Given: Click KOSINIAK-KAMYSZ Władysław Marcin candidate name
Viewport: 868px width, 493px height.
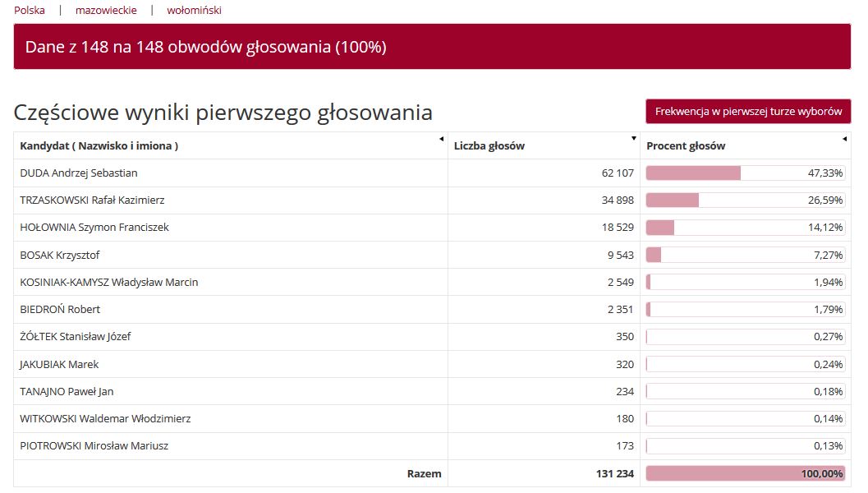Looking at the screenshot, I should [x=109, y=282].
